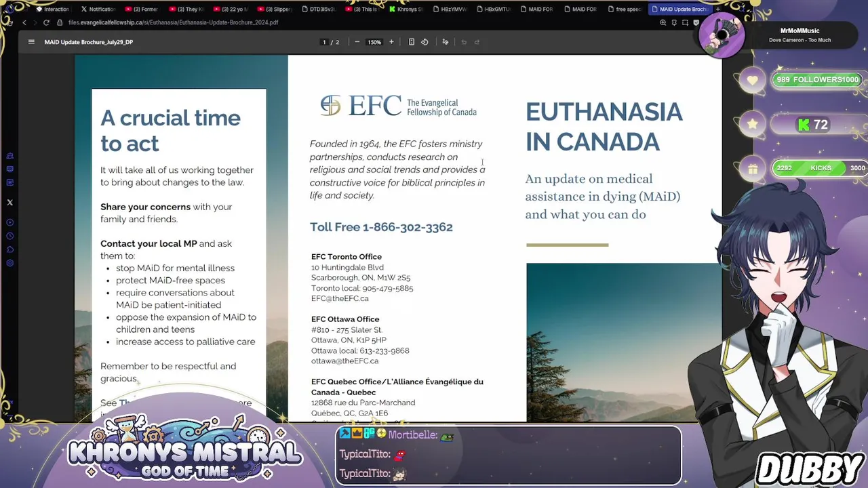Open History clock icon in sidebar
The height and width of the screenshot is (488, 868).
[9, 236]
